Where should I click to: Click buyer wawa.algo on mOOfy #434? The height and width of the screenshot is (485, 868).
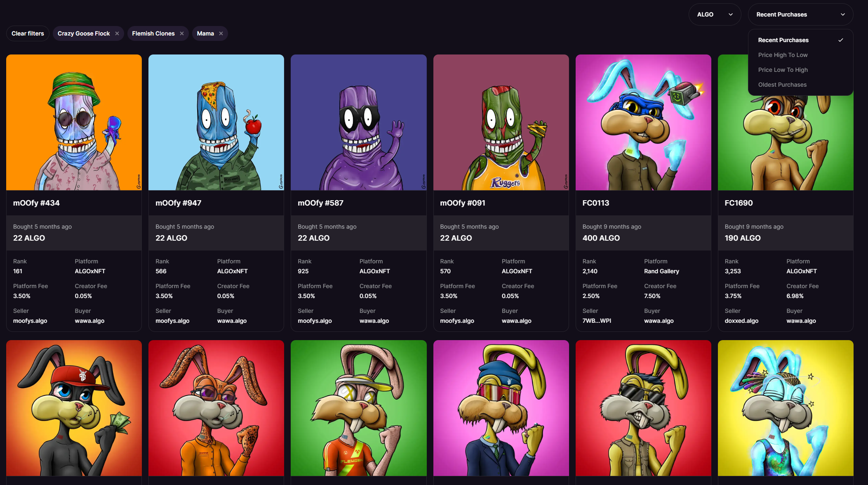coord(89,321)
